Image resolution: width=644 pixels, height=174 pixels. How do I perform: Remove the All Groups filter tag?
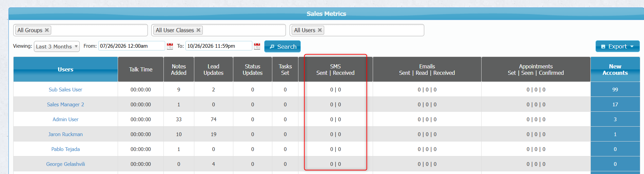47,30
